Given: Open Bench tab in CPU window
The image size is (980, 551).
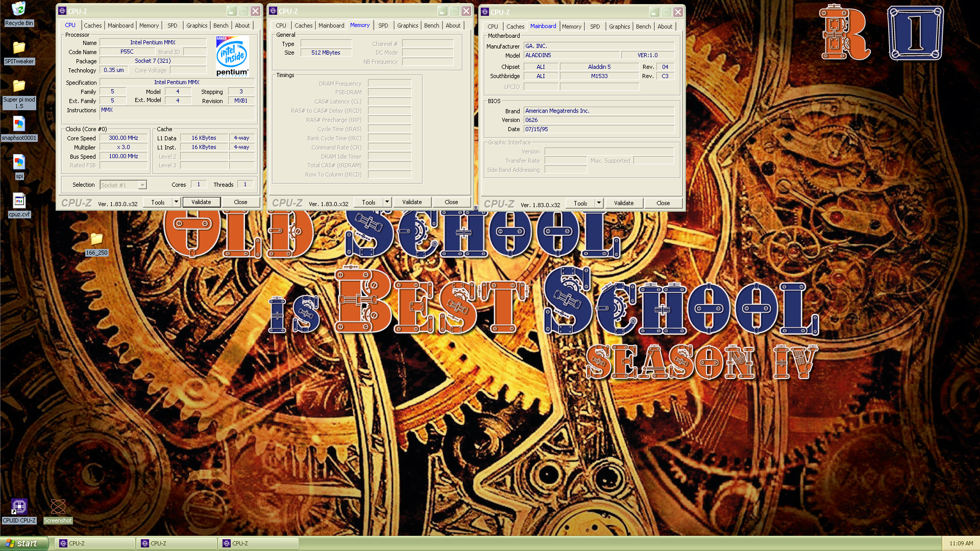Looking at the screenshot, I should 221,26.
